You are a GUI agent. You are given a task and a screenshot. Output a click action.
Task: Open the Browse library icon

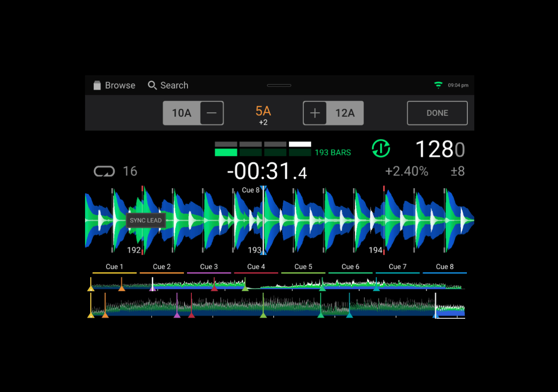coord(97,85)
